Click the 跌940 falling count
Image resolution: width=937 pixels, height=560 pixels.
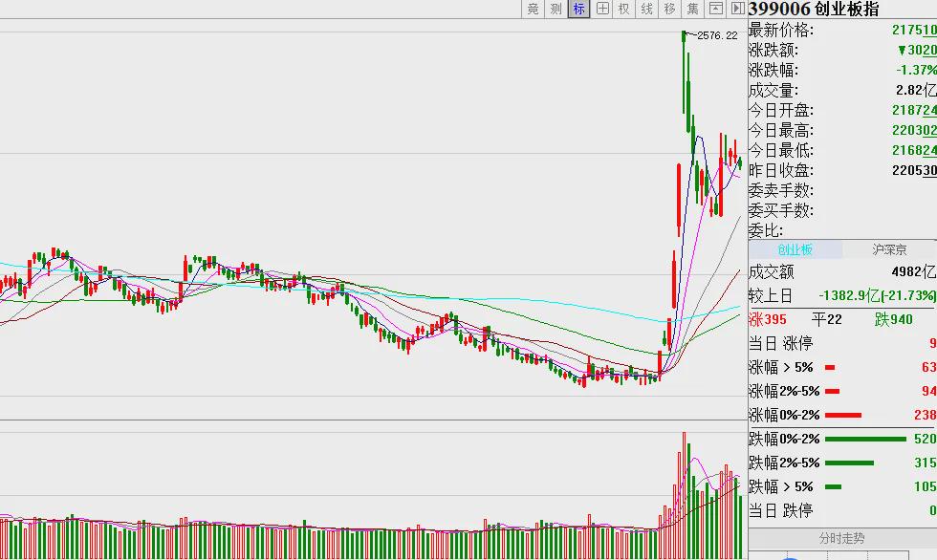point(894,319)
